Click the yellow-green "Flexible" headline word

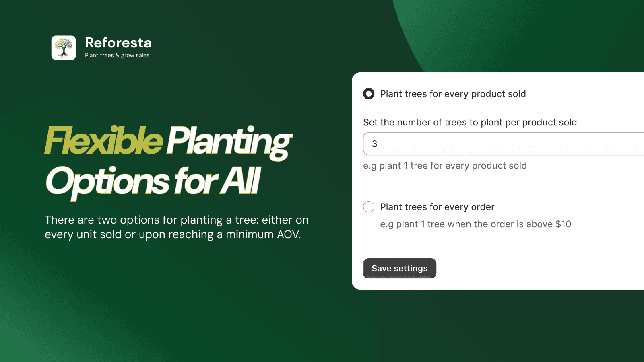(104, 141)
